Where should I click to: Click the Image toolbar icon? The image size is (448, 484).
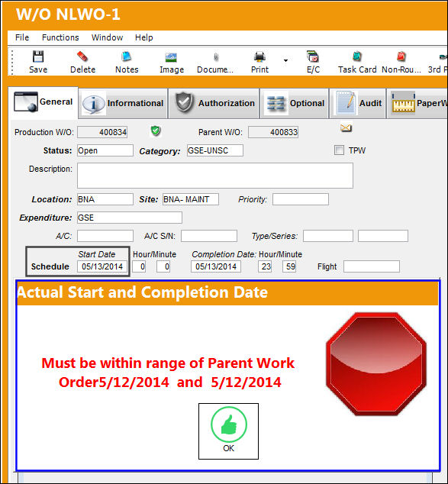click(171, 57)
